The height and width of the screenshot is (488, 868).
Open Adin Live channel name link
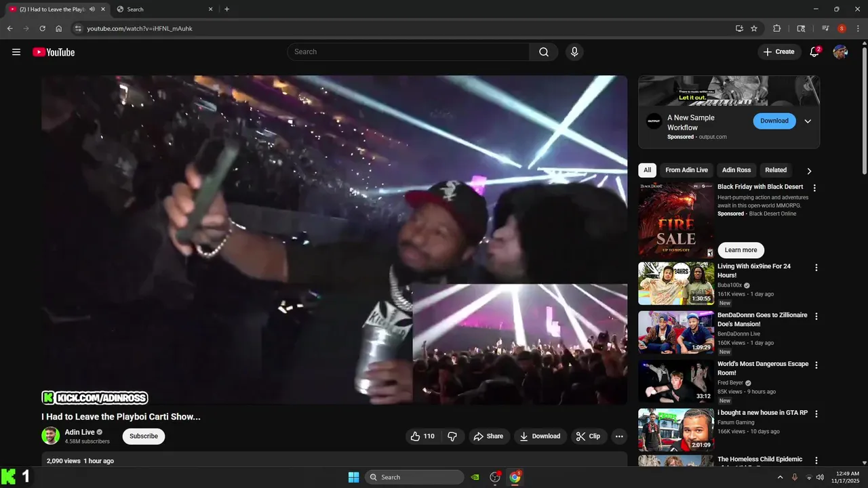coord(80,432)
